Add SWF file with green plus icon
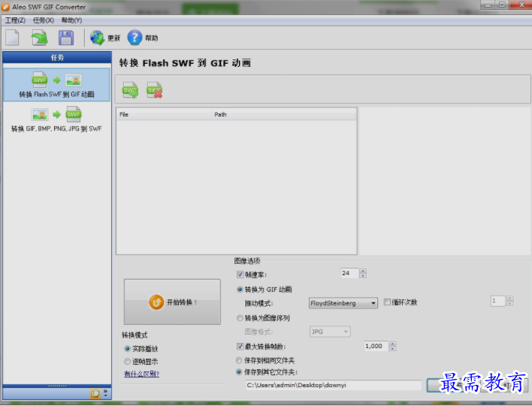This screenshot has height=406, width=532. click(130, 90)
